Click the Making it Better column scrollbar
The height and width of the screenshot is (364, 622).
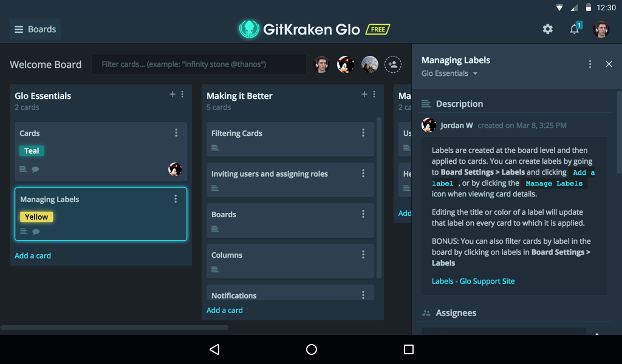tap(379, 197)
